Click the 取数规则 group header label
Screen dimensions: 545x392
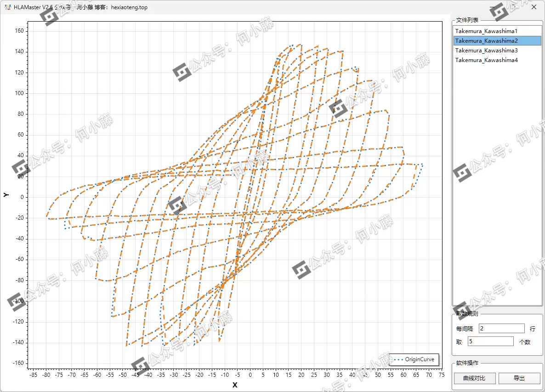[467, 314]
